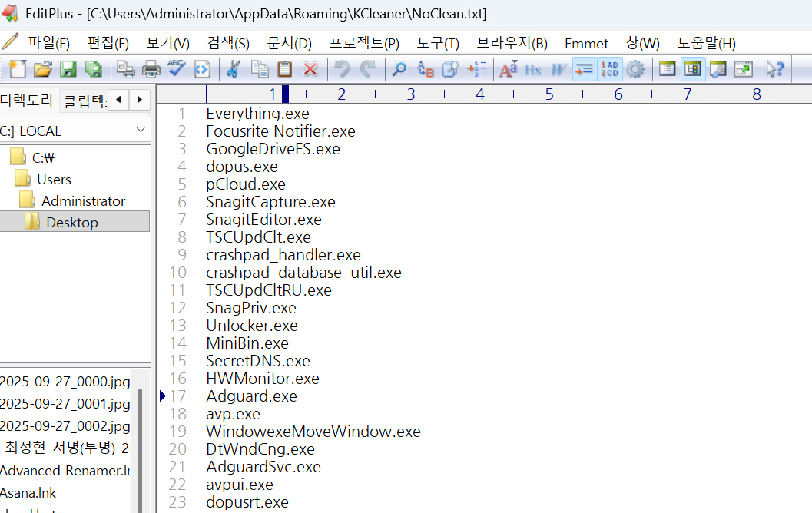Select file 2025-09-27_0000.jpg in file list

[65, 382]
